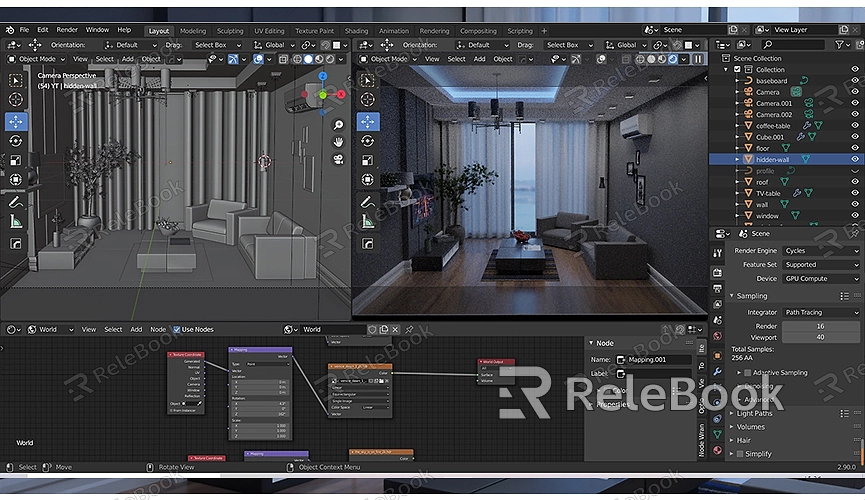Select the Rotate tool in right viewport
Screen dimensions: 865x500
tap(367, 141)
